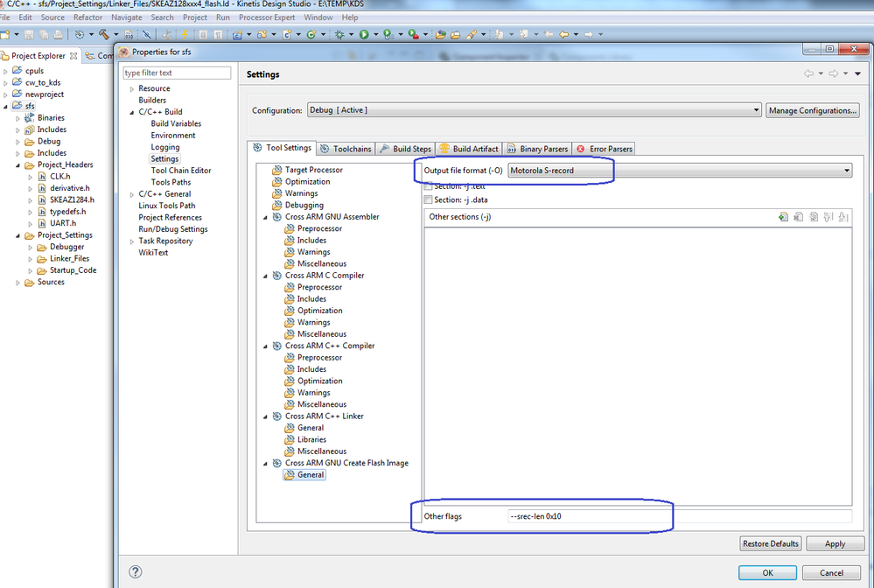Toggle the Section -j .text checkbox
The image size is (874, 588).
pos(428,186)
